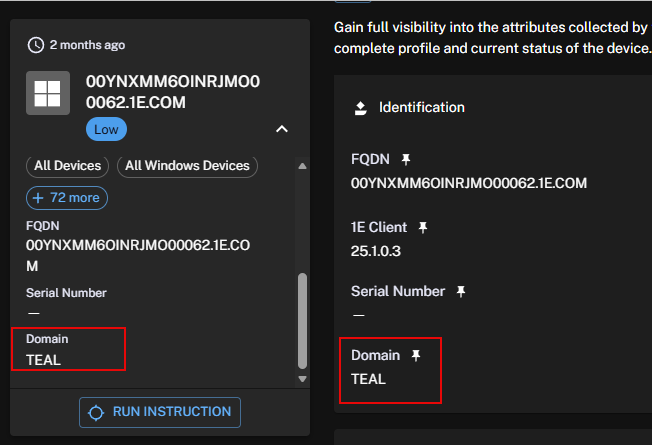Click the pin icon next to FQDN

[406, 159]
